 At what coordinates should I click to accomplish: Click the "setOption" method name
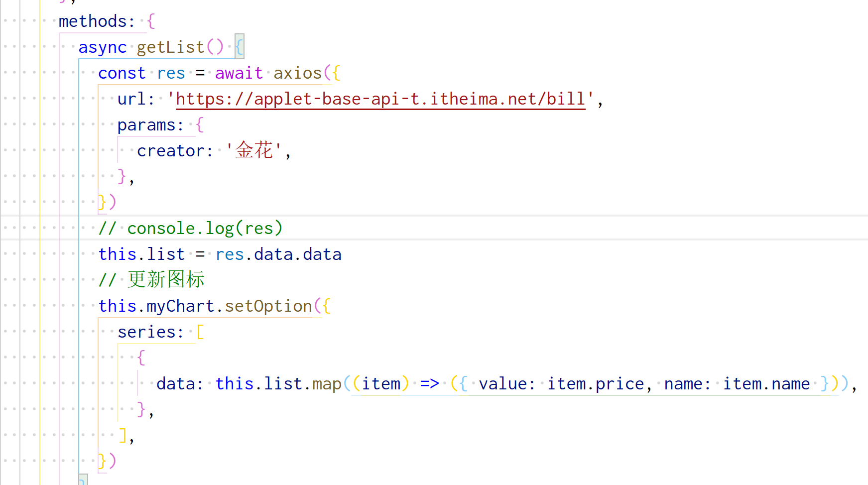(268, 306)
